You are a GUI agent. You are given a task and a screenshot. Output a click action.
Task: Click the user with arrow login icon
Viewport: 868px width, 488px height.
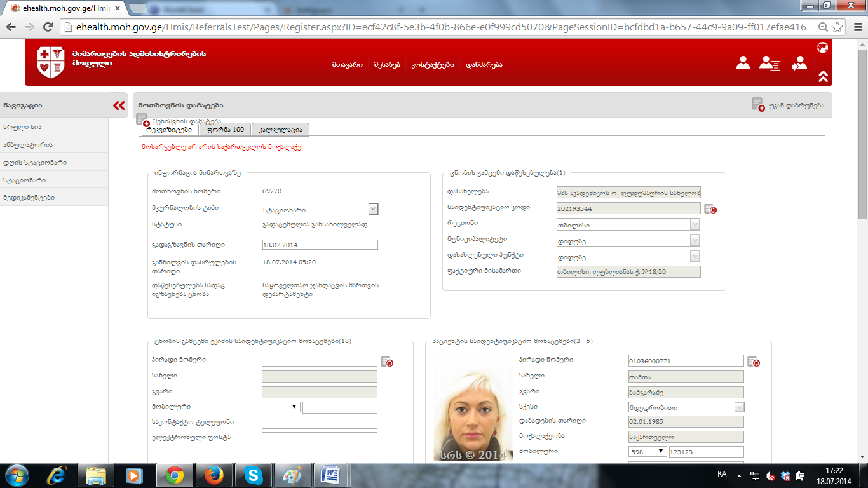pos(799,63)
